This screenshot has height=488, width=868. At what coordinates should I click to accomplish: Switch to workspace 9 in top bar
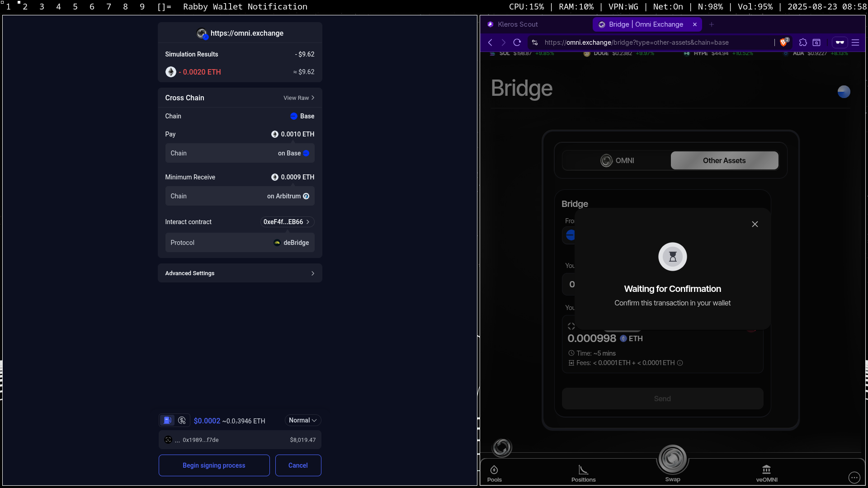[x=142, y=7]
